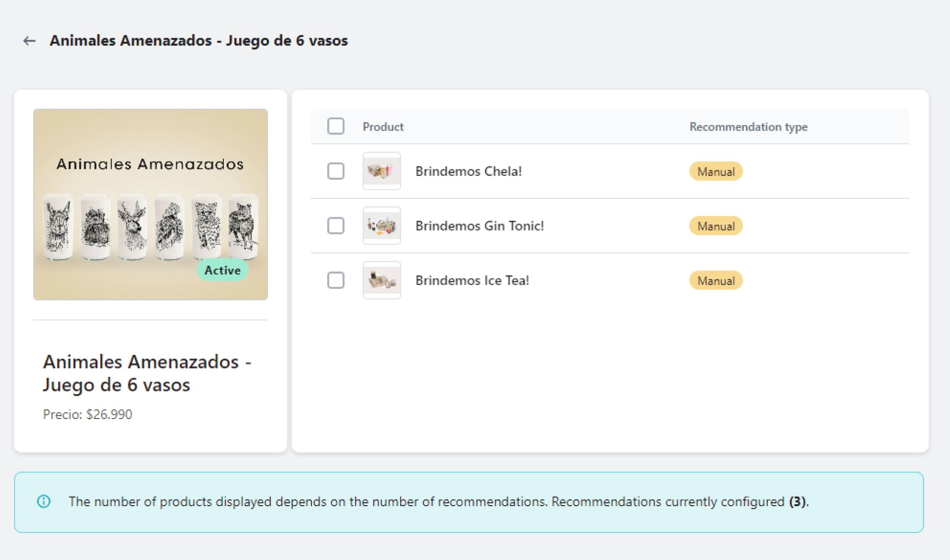Click the Recommendation type column header

tap(748, 127)
